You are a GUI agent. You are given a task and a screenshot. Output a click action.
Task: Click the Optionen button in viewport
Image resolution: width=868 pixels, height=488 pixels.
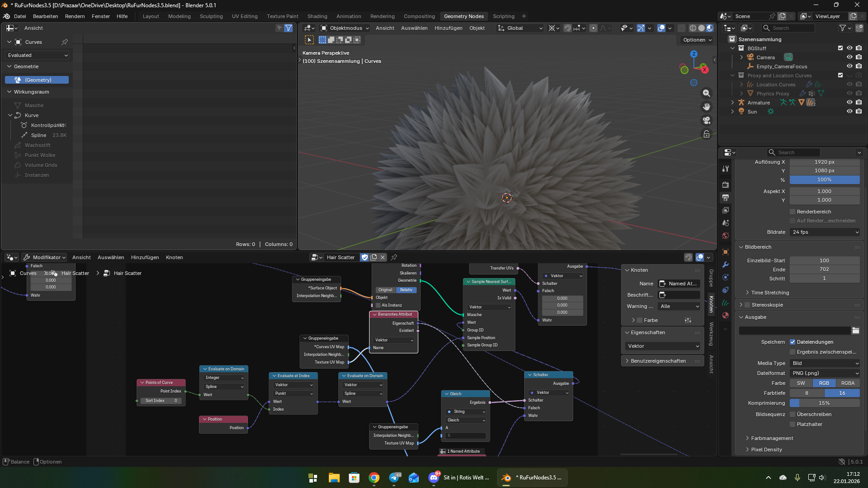pyautogui.click(x=697, y=40)
